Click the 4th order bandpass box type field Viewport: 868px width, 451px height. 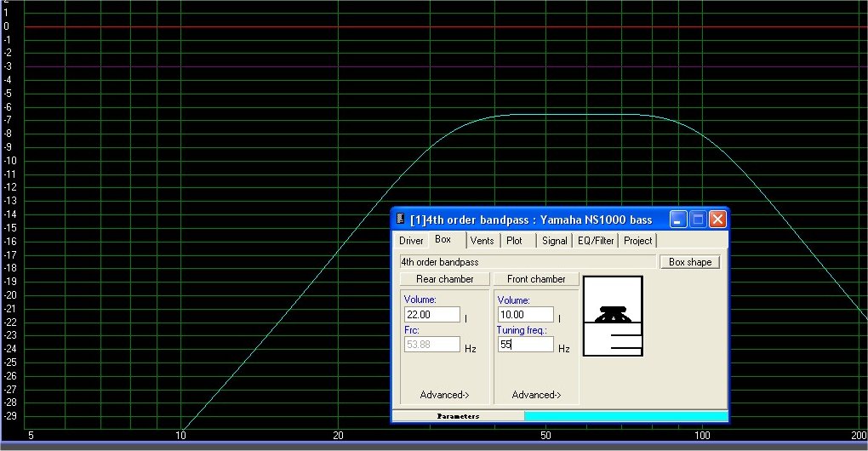[528, 262]
